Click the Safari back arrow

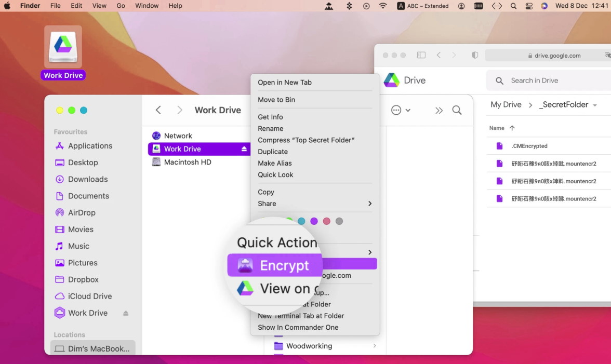click(x=439, y=55)
